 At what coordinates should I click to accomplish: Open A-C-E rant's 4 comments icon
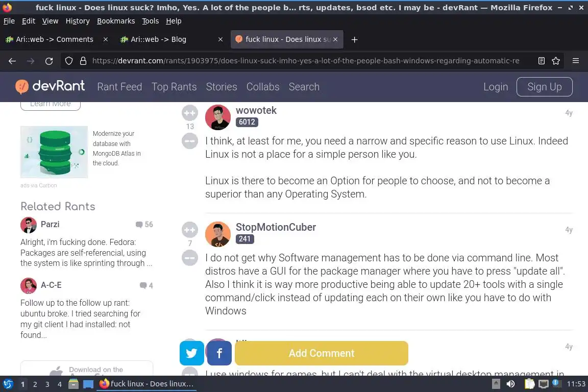coord(146,285)
